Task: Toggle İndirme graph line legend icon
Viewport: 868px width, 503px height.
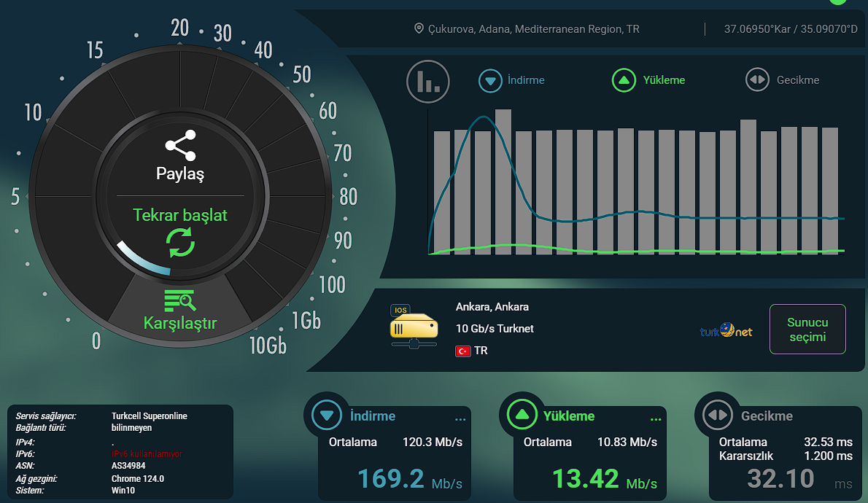Action: [490, 81]
